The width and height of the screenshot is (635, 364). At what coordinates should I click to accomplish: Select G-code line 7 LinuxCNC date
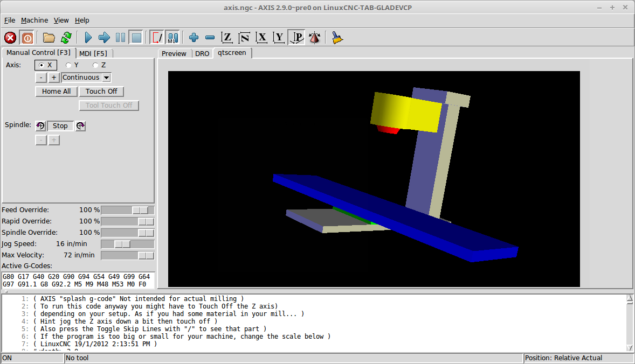(95, 344)
